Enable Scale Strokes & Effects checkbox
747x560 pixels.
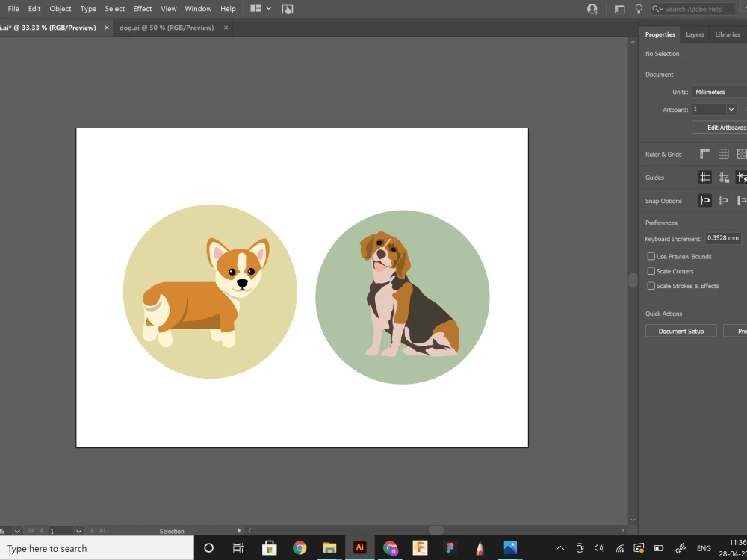651,286
